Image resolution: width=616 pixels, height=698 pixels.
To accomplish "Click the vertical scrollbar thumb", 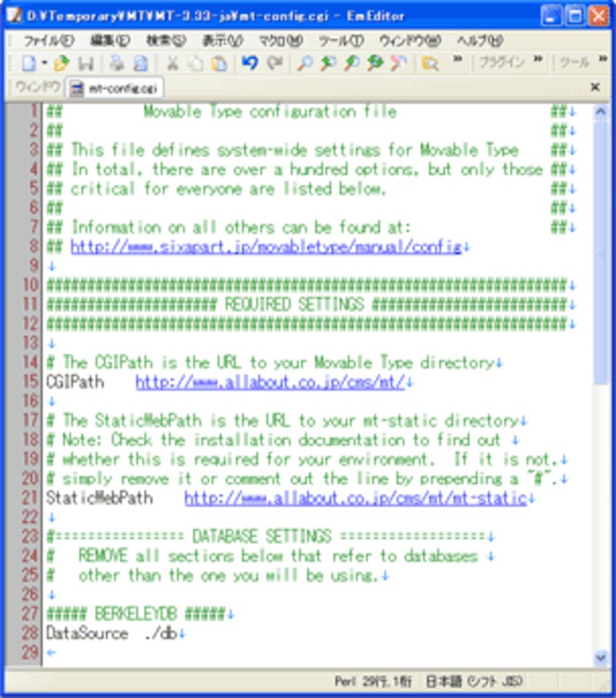I will pyautogui.click(x=601, y=251).
